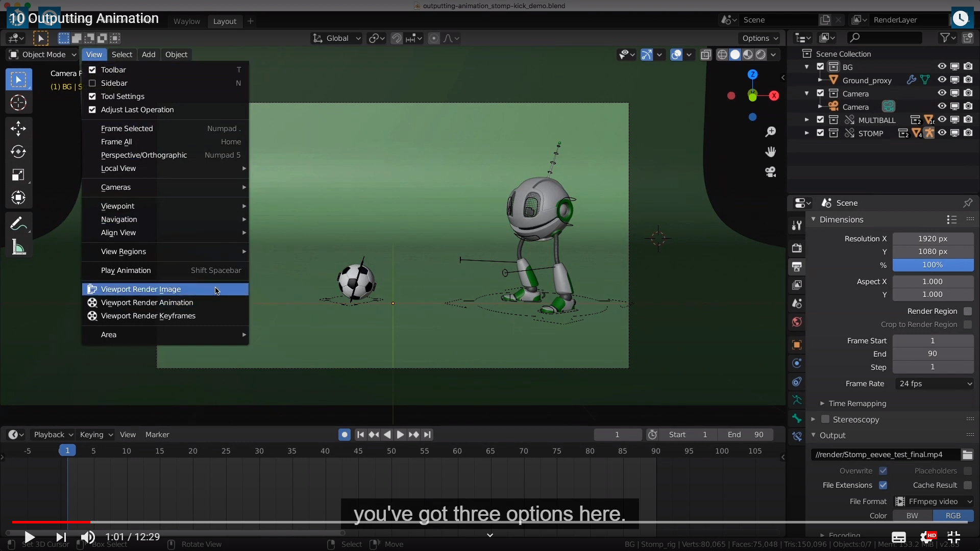Select the BW color button
Viewport: 980px width, 551px height.
tap(912, 516)
